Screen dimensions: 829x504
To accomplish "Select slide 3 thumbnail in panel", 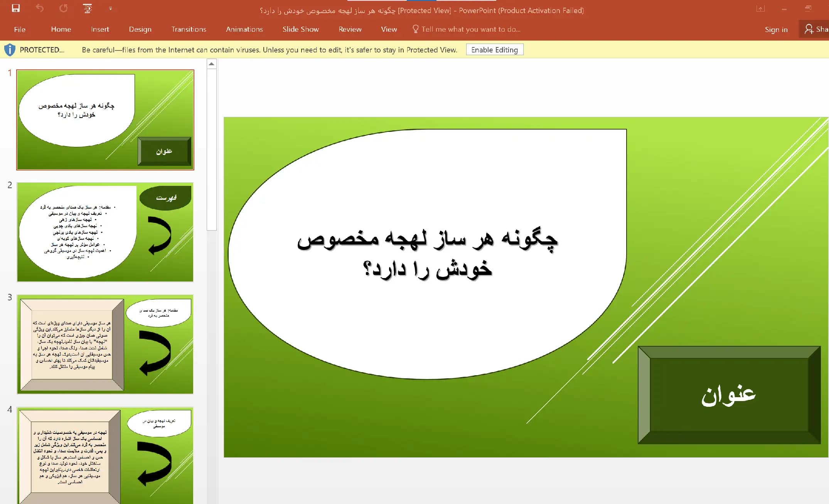I will [x=105, y=344].
